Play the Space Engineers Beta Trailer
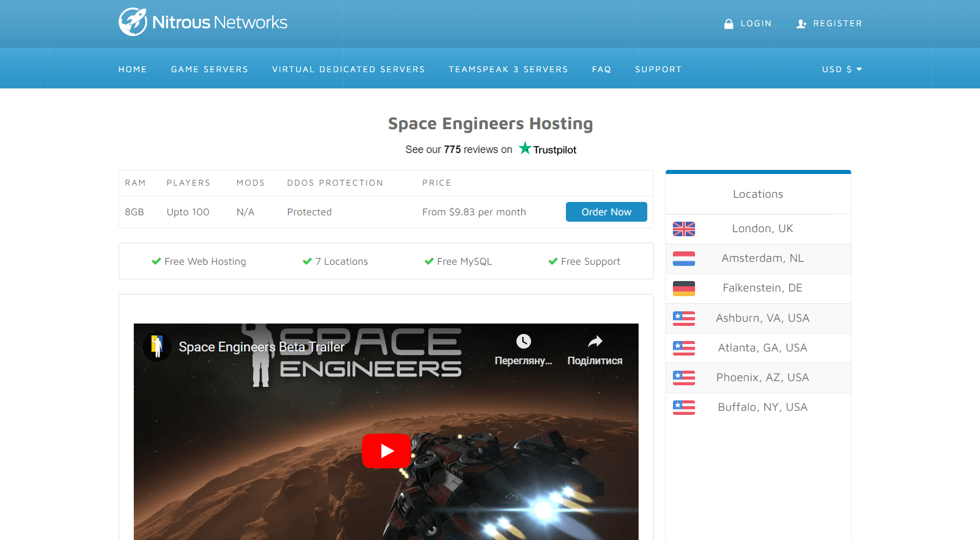The image size is (980, 540). pyautogui.click(x=386, y=451)
